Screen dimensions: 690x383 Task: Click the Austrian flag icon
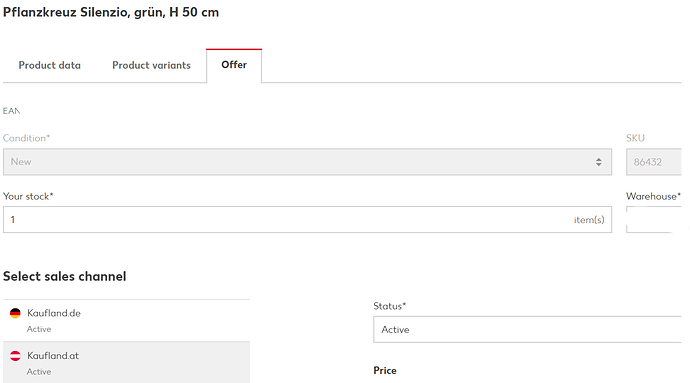(15, 356)
